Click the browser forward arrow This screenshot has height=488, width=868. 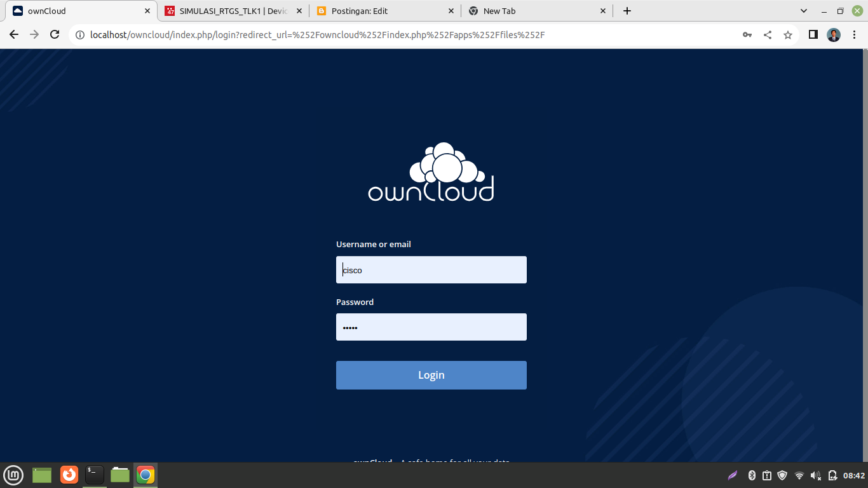coord(34,35)
